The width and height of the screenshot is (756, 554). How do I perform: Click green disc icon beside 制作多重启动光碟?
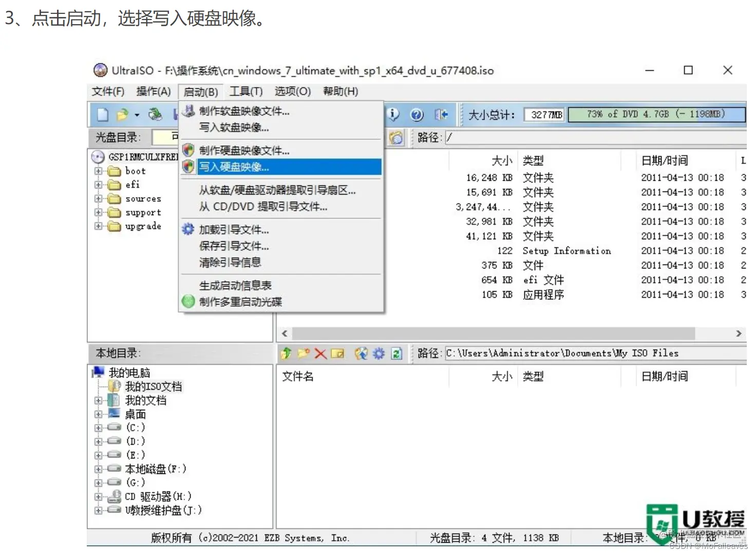[x=188, y=301]
